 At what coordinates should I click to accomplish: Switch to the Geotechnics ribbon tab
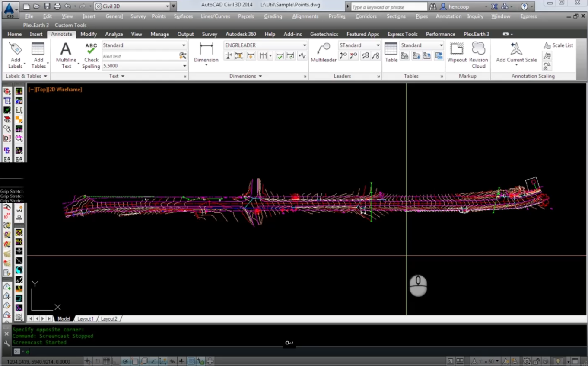pyautogui.click(x=324, y=34)
